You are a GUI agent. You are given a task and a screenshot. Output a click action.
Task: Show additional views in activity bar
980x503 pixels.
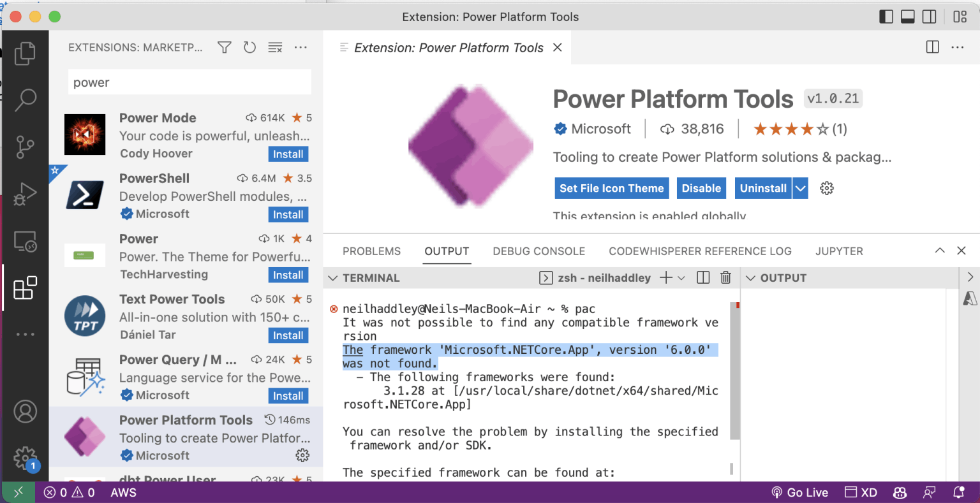pos(25,335)
